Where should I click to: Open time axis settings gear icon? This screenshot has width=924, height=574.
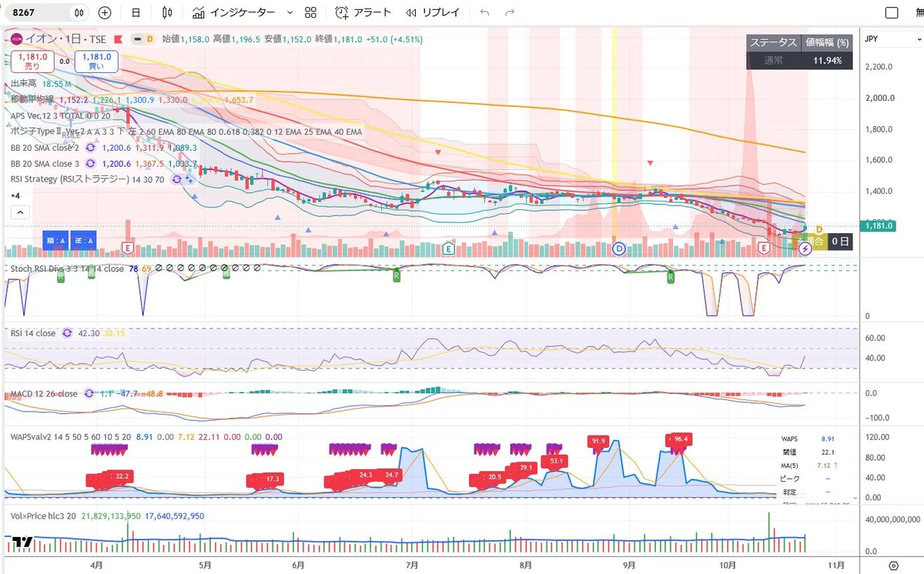pyautogui.click(x=892, y=566)
